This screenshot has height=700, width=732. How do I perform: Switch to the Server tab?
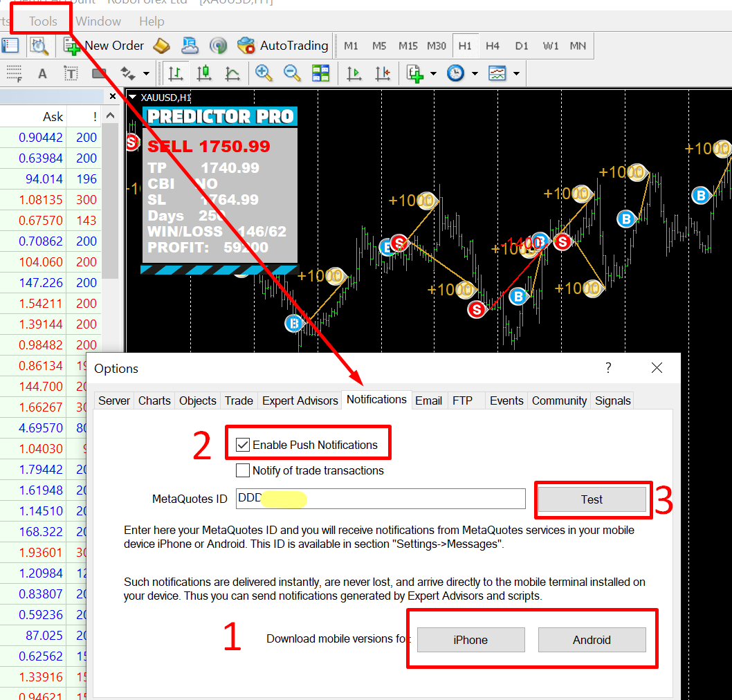114,401
